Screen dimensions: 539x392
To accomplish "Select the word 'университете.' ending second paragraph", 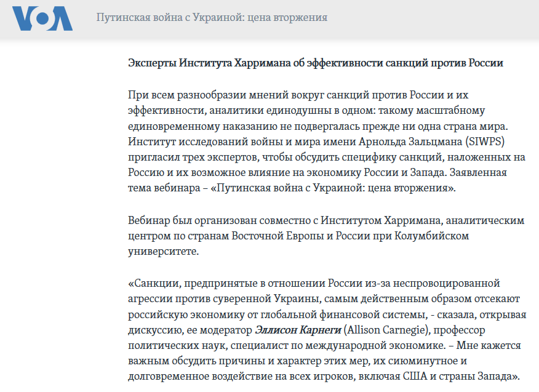I will pos(163,251).
